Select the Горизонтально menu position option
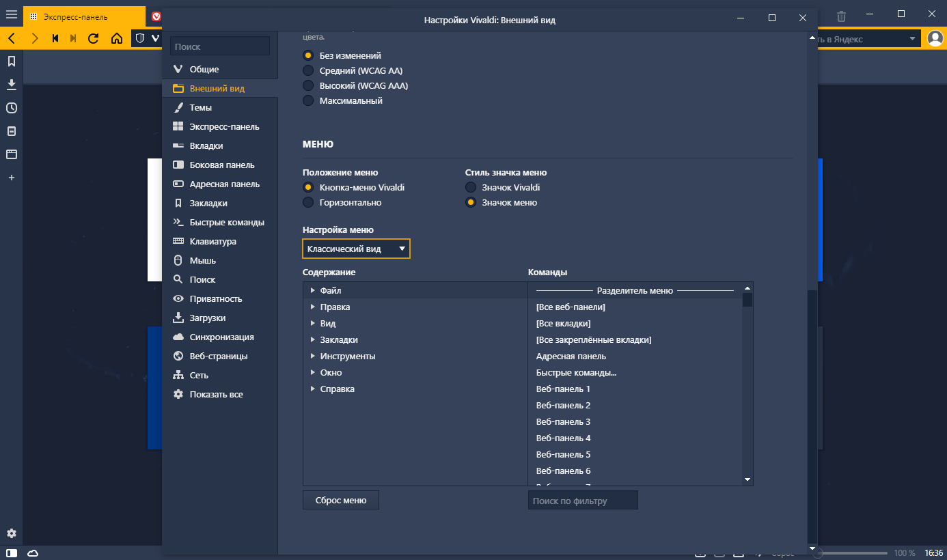Viewport: 947px width, 560px height. coord(308,202)
